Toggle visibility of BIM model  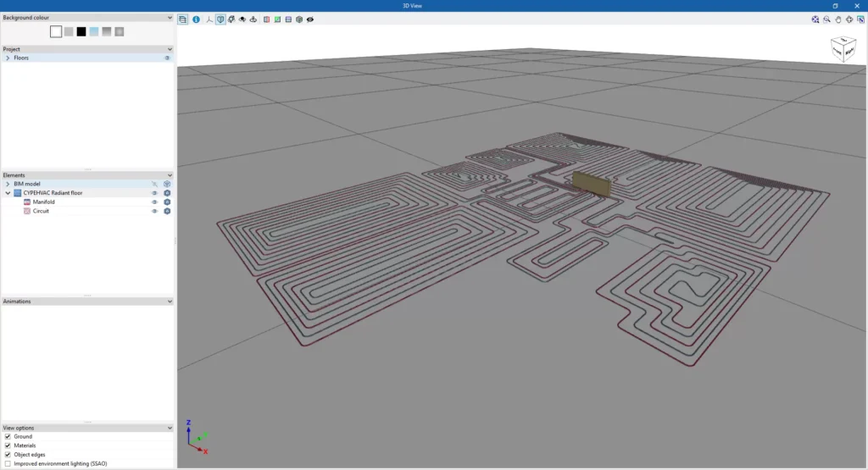point(154,184)
